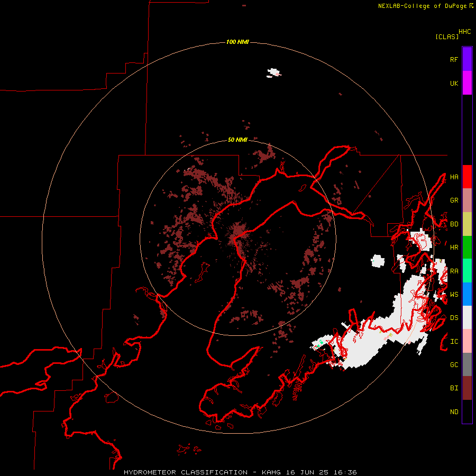
Task: Click the HR legend label text
Action: pyautogui.click(x=454, y=248)
